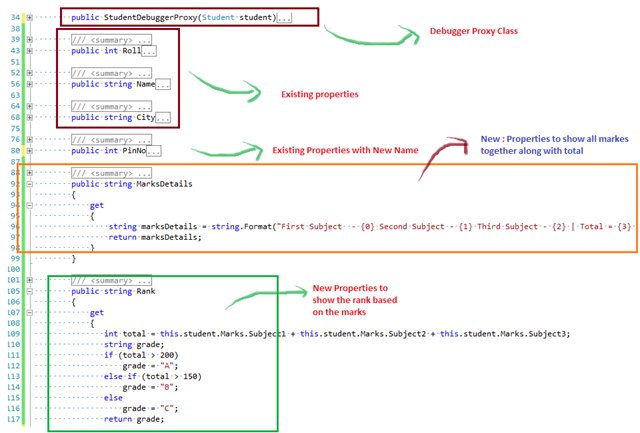Click the plus icon beside PinNo property
Screen dimensions: 640x433
30,151
